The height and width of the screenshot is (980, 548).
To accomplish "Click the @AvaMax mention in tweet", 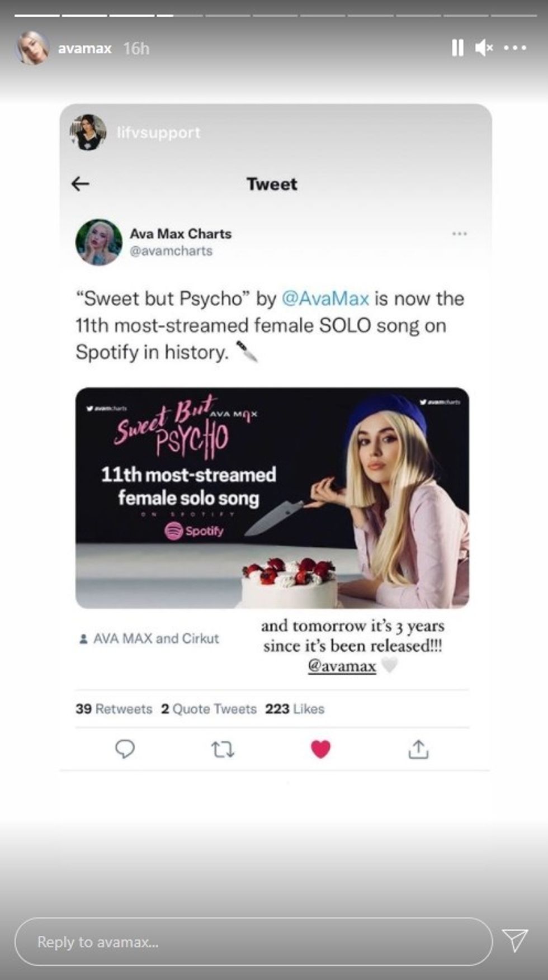I will pyautogui.click(x=325, y=299).
